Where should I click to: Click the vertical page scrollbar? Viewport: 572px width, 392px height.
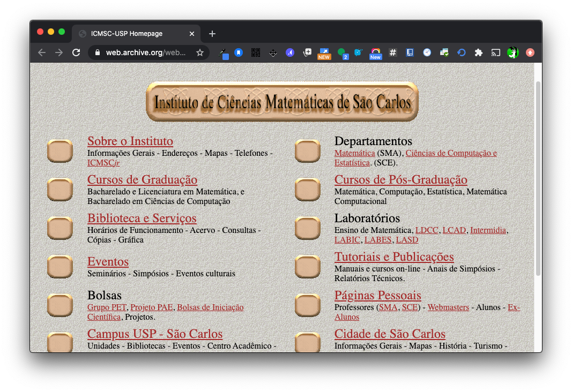point(538,177)
